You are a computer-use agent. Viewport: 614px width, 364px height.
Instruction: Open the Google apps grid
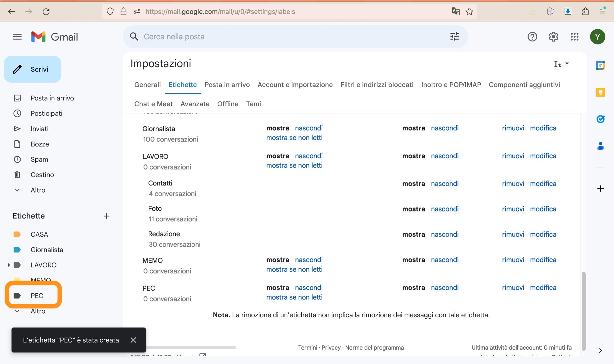click(x=574, y=37)
